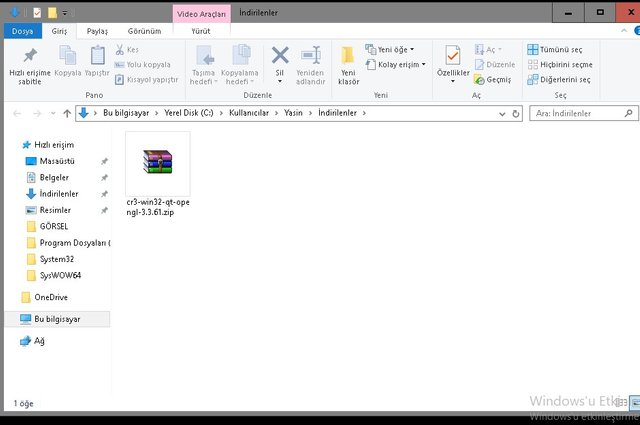Create Yeni klasör (New folder)
Screen dimensions: 640x425
pyautogui.click(x=349, y=66)
